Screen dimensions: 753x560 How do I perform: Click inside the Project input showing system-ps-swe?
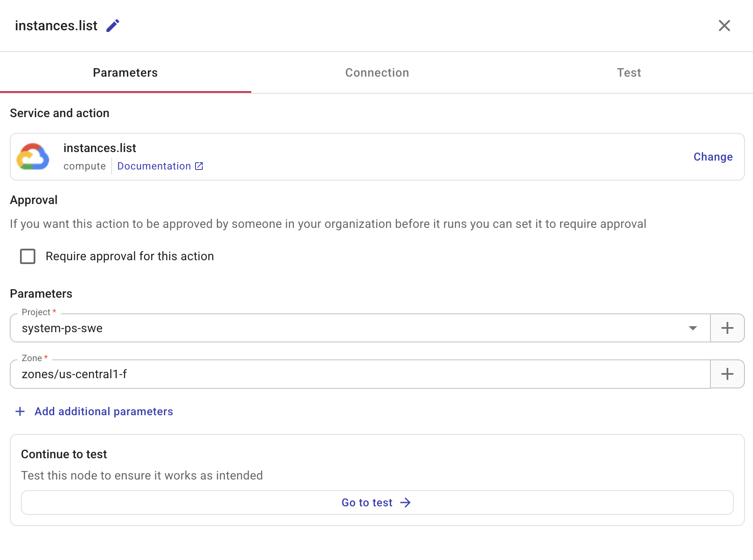click(170, 328)
